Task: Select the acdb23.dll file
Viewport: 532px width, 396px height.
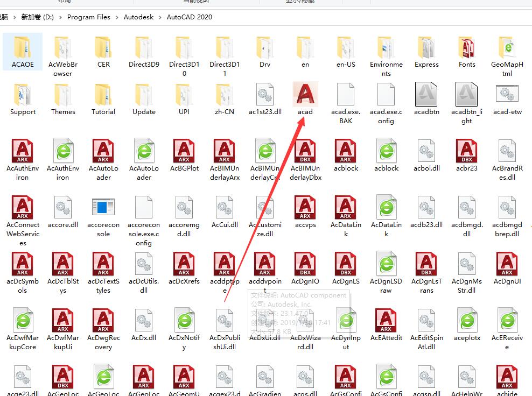Action: tap(426, 211)
